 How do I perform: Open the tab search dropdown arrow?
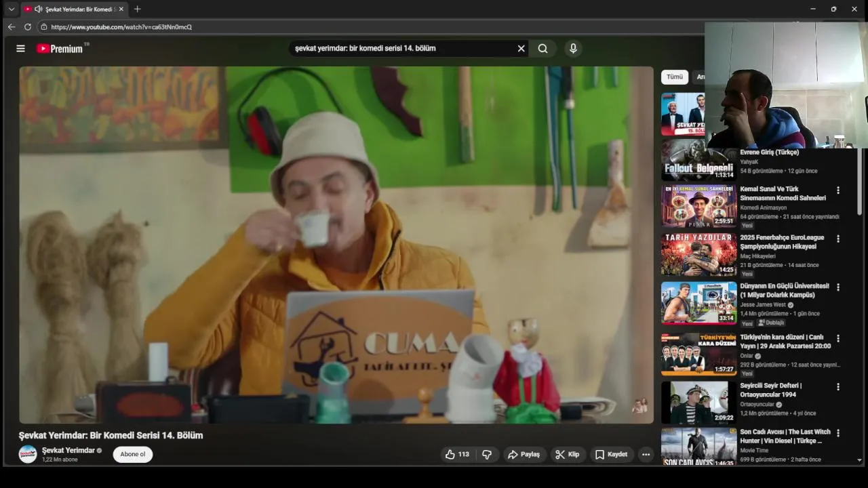11,9
